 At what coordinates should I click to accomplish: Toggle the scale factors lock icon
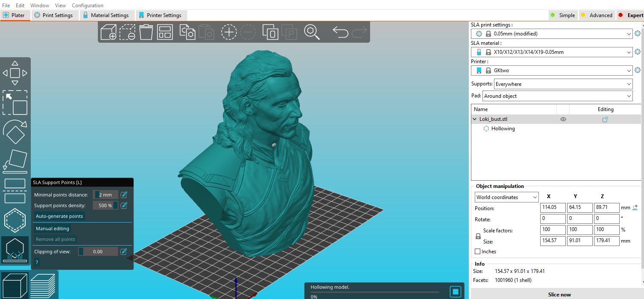click(478, 236)
